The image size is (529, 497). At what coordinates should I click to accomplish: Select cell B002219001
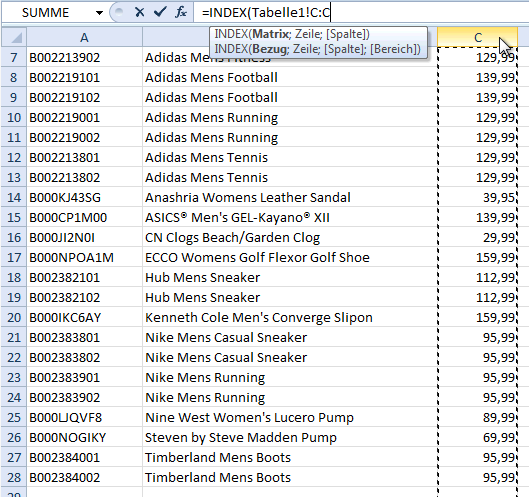(84, 117)
